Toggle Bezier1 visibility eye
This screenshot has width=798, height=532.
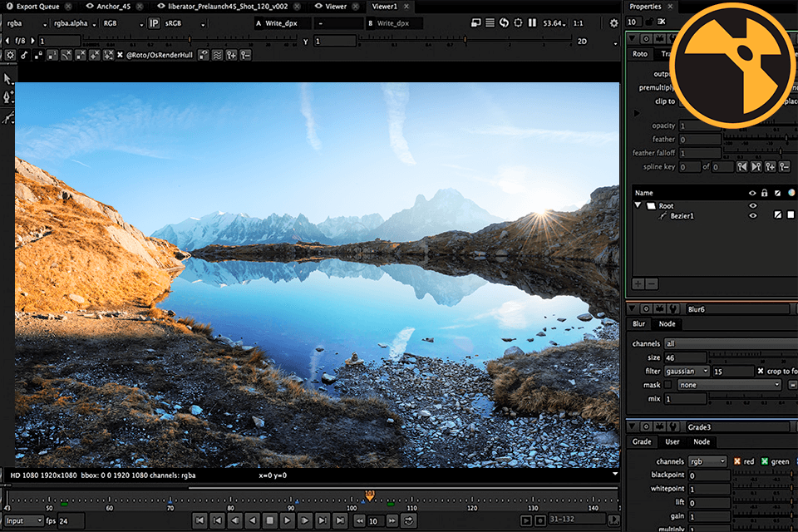(x=753, y=216)
